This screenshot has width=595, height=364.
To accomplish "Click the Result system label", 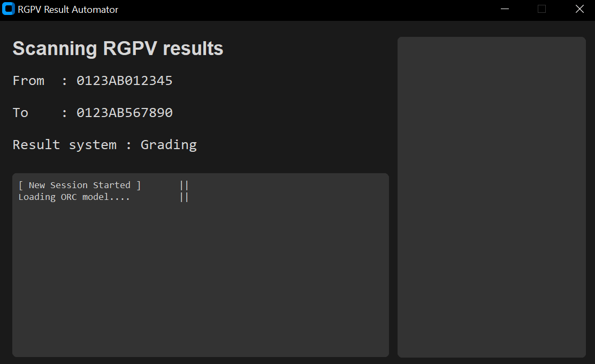I will click(x=64, y=145).
